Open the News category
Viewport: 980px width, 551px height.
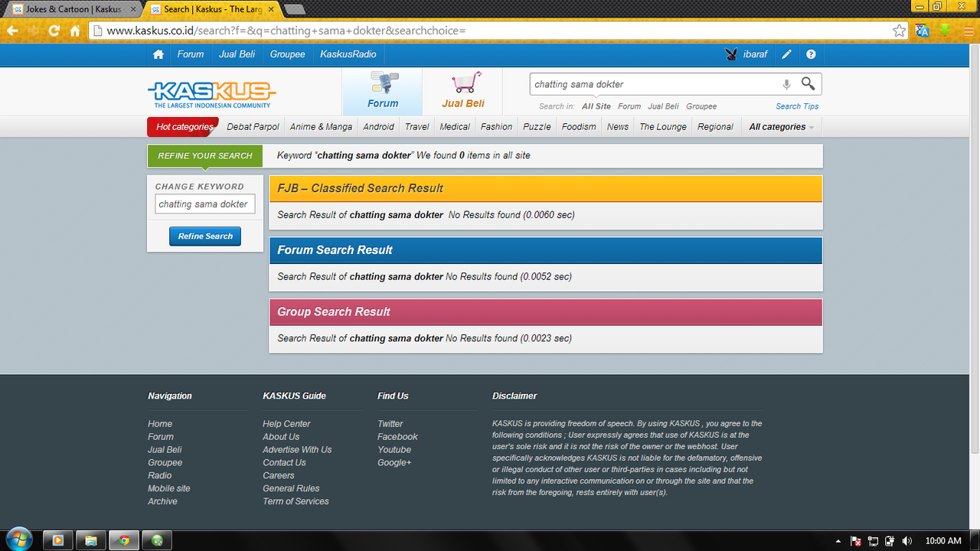[617, 127]
